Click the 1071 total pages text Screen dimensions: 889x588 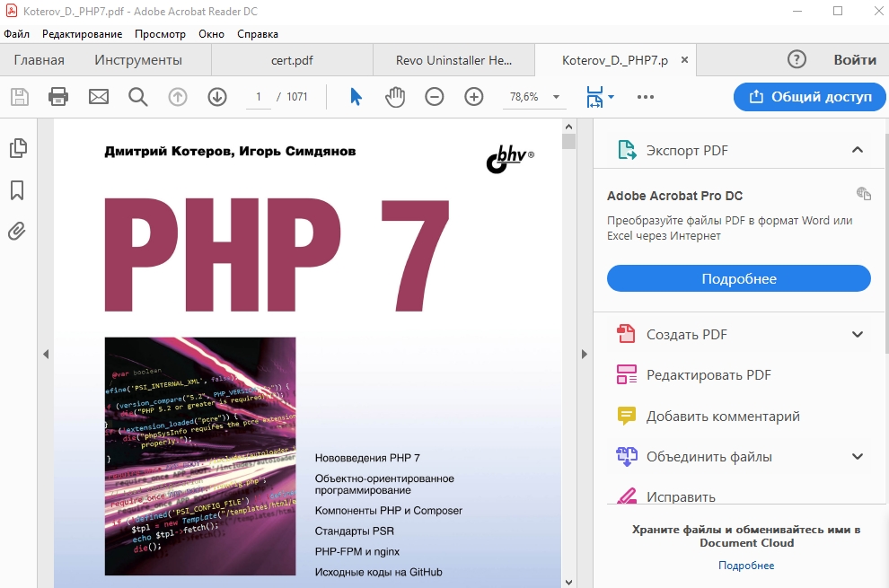coord(297,97)
